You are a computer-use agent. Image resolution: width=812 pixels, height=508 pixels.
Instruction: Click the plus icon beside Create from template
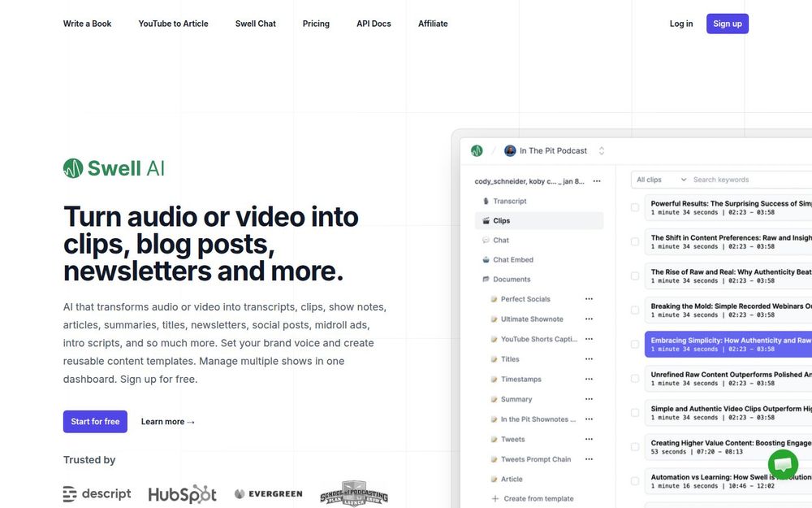[x=495, y=499]
